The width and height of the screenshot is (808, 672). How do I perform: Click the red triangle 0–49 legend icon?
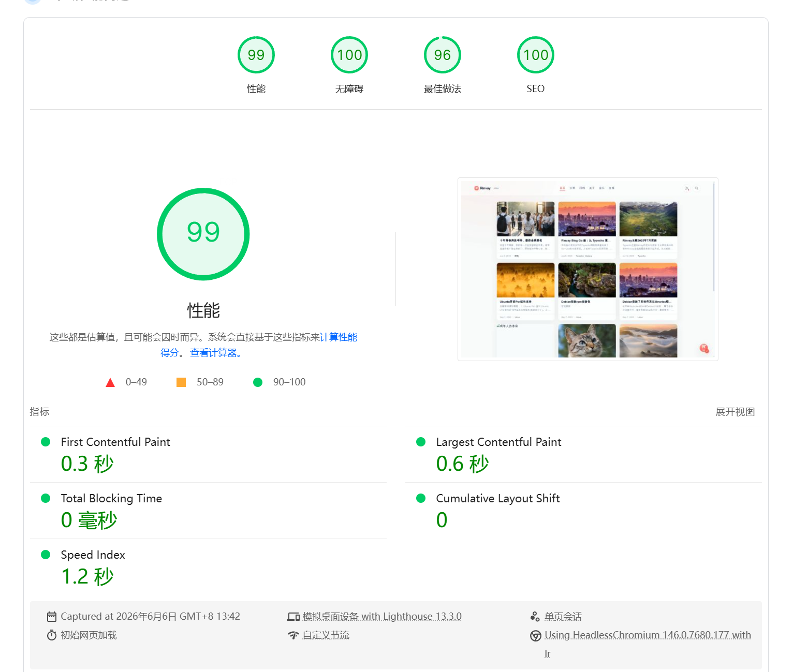(x=110, y=382)
